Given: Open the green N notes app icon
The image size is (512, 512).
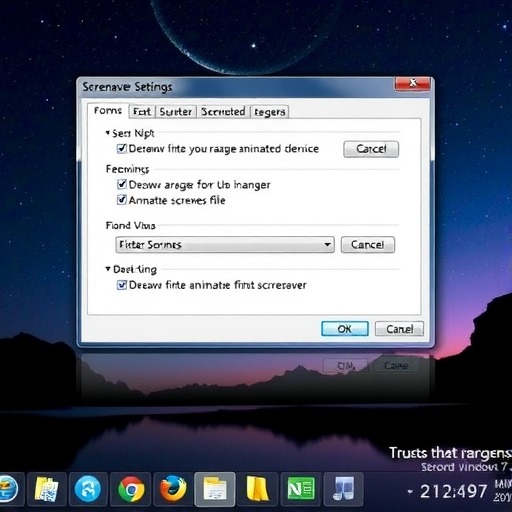Looking at the screenshot, I should click(x=301, y=489).
